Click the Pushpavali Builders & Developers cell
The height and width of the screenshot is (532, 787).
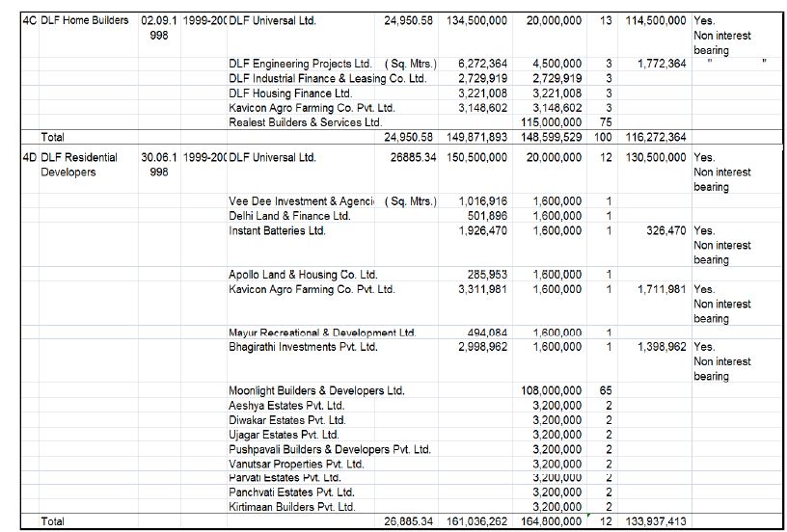coord(329,449)
